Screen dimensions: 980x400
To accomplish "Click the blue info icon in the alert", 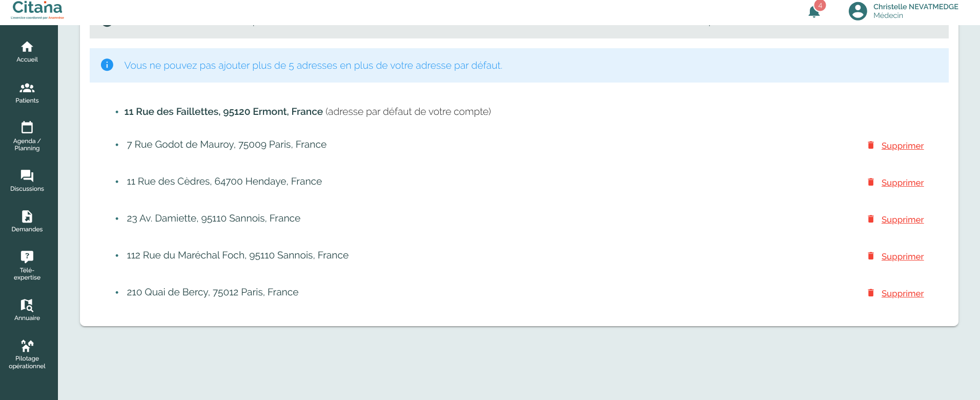I will click(x=107, y=65).
